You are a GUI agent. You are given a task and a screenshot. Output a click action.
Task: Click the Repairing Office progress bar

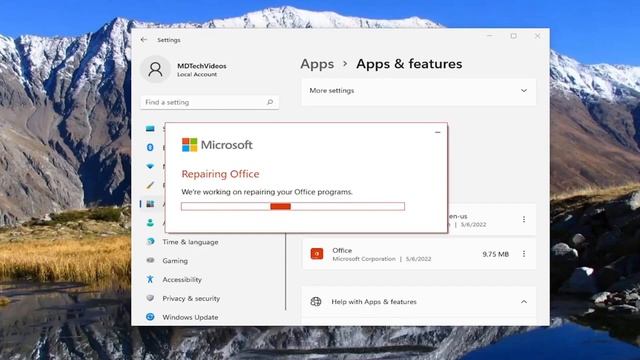pos(293,207)
